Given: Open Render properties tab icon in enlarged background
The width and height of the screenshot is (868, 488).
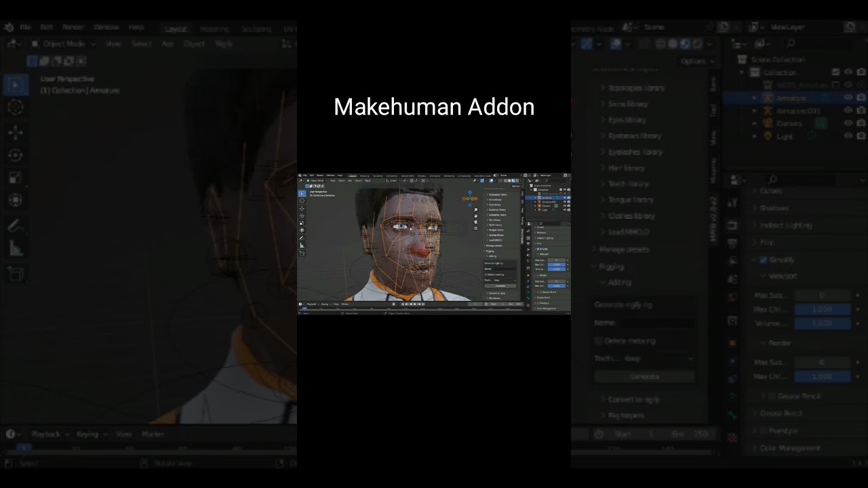Looking at the screenshot, I should 732,225.
